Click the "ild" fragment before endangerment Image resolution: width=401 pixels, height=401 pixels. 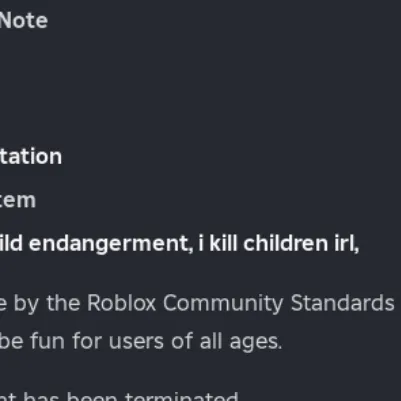(11, 244)
